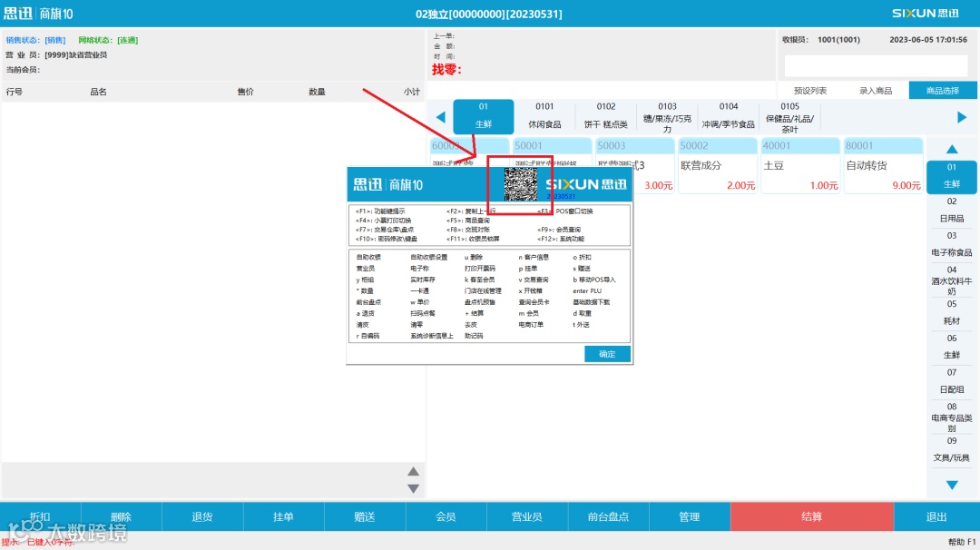Screen dimensions: 980x550
Task: Click 退货 in the bottom toolbar
Action: pyautogui.click(x=202, y=517)
